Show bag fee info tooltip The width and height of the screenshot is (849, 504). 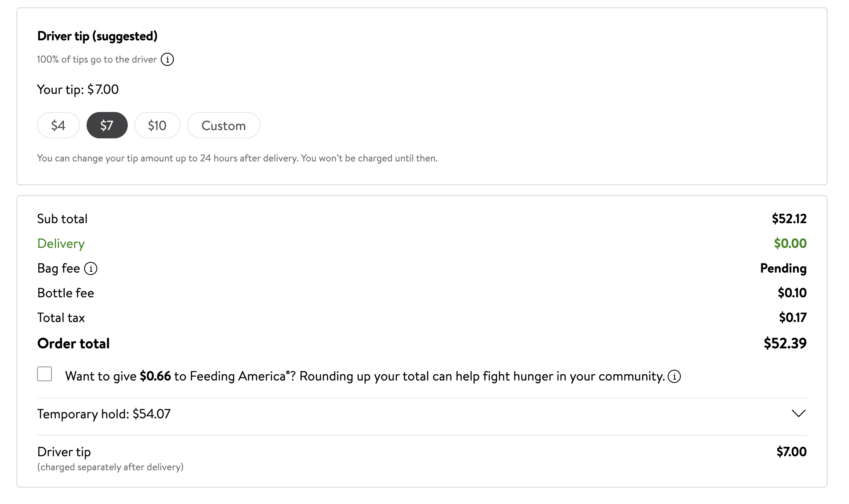(x=91, y=268)
